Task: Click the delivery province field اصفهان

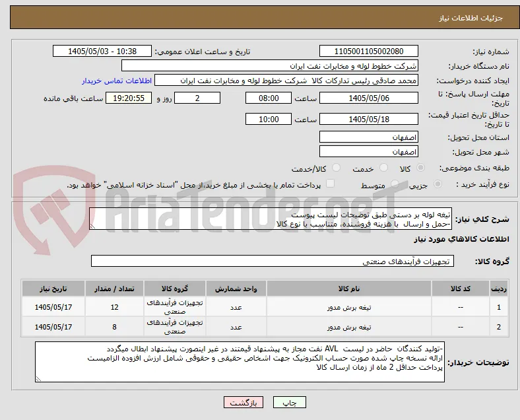Action: click(369, 137)
